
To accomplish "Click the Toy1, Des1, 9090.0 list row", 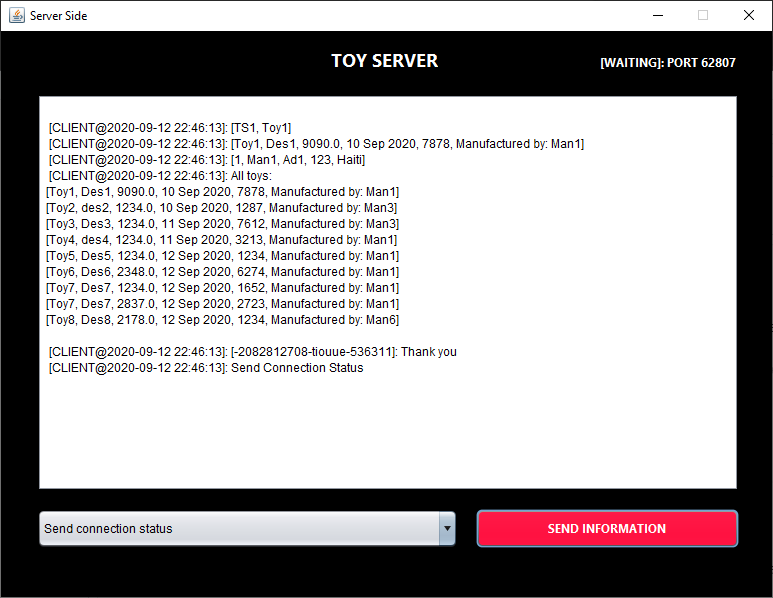I will point(222,192).
